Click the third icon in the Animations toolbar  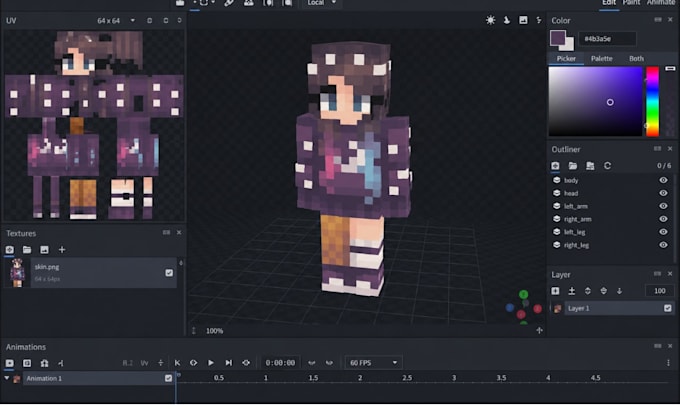(x=44, y=363)
